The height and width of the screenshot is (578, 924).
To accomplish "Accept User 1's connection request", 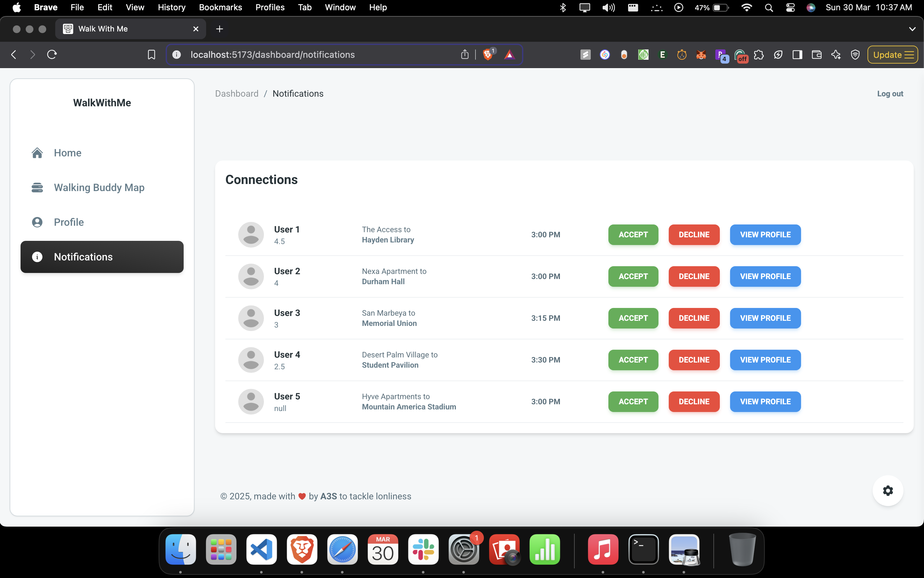I will pyautogui.click(x=633, y=235).
